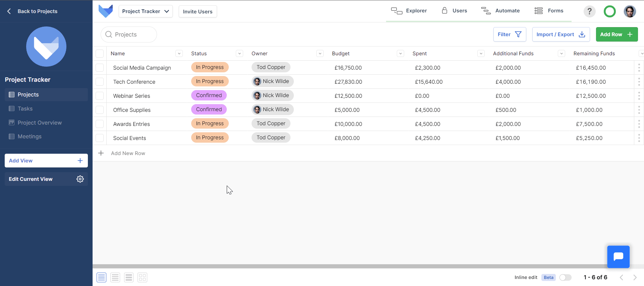The height and width of the screenshot is (286, 644).
Task: Click the green status circle icon
Action: click(609, 11)
